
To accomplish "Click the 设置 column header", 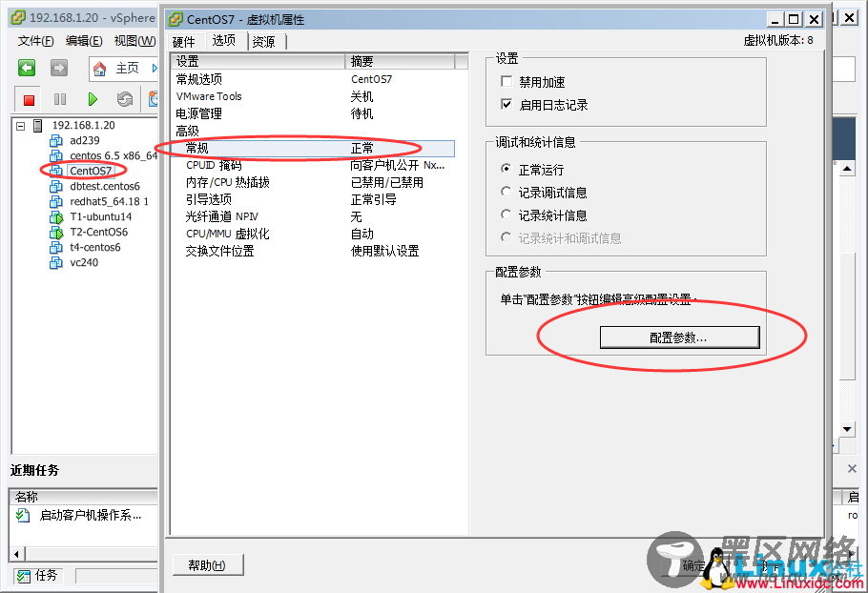I will [x=258, y=61].
